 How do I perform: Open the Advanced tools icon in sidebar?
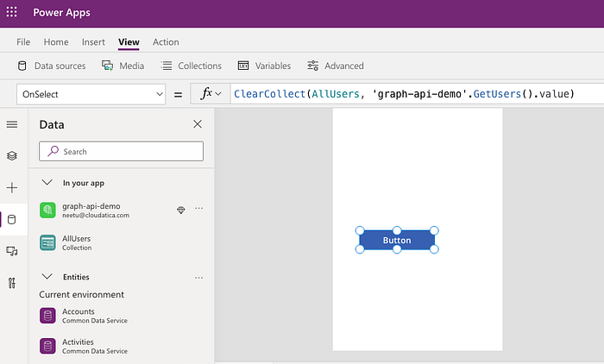click(x=12, y=283)
